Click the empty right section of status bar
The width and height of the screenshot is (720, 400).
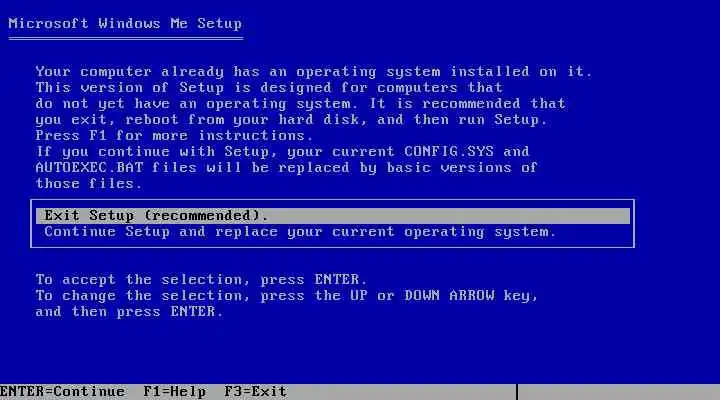pyautogui.click(x=619, y=392)
